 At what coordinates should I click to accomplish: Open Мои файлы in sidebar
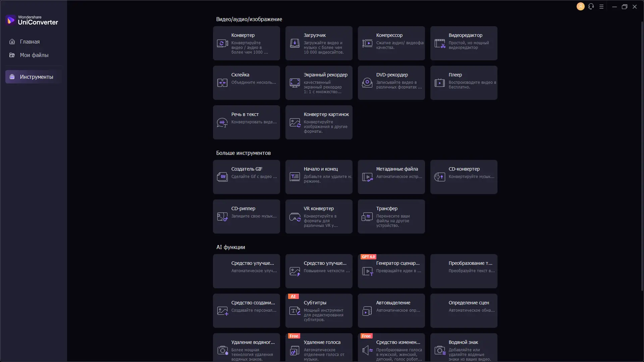coord(34,55)
